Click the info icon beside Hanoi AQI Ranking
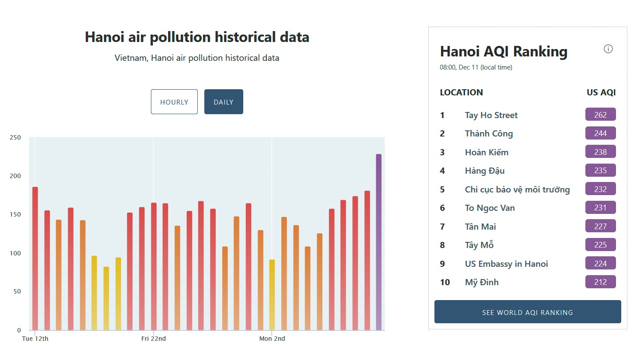 608,49
